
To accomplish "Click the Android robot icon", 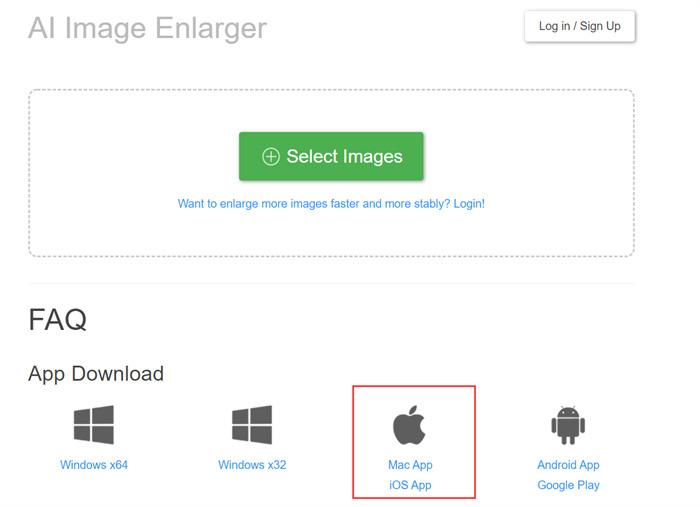I will tap(568, 425).
